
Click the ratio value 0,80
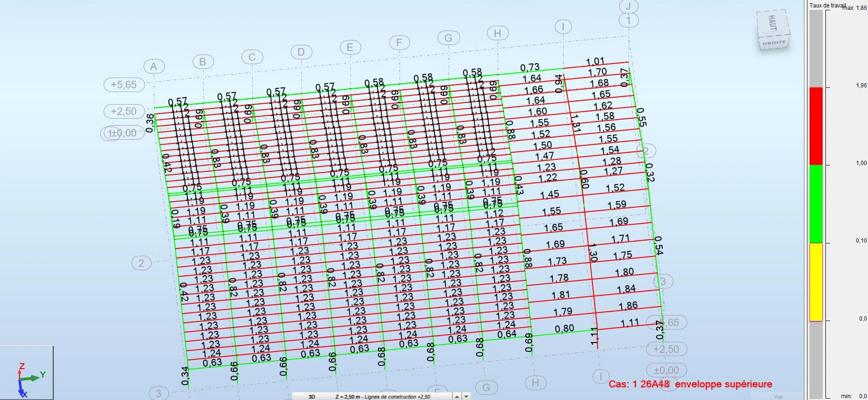(x=564, y=329)
